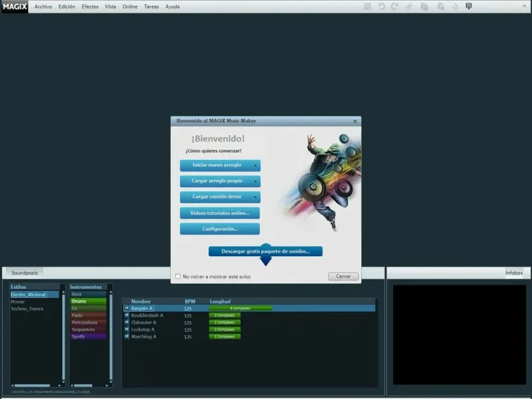This screenshot has height=399, width=532.
Task: Open dropdown arrow on Cargar arreglo propio
Action: [255, 181]
